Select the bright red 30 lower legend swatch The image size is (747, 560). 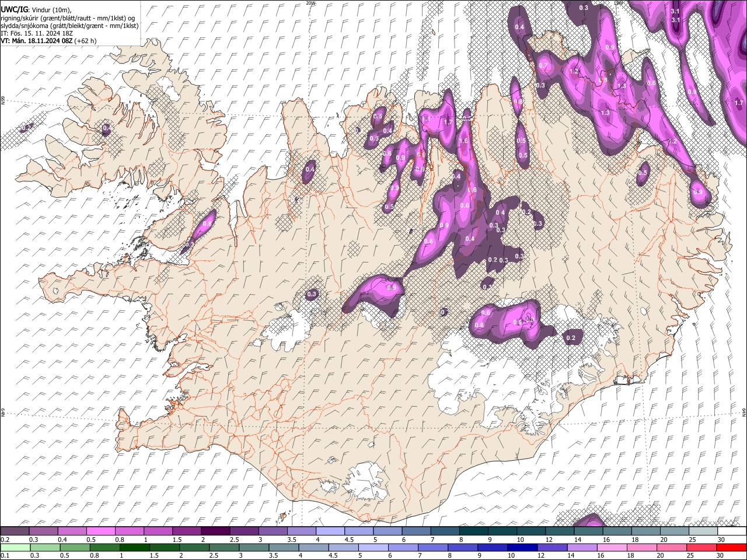click(731, 547)
